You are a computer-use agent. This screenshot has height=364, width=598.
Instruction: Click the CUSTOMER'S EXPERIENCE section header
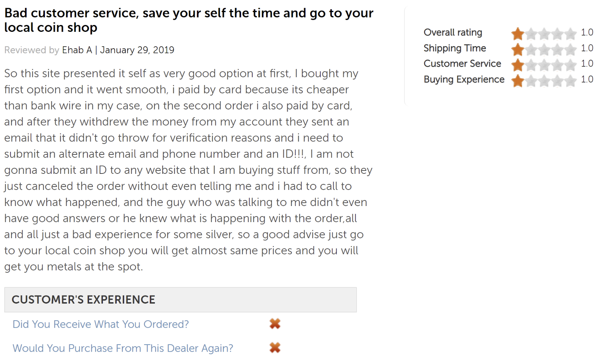83,300
